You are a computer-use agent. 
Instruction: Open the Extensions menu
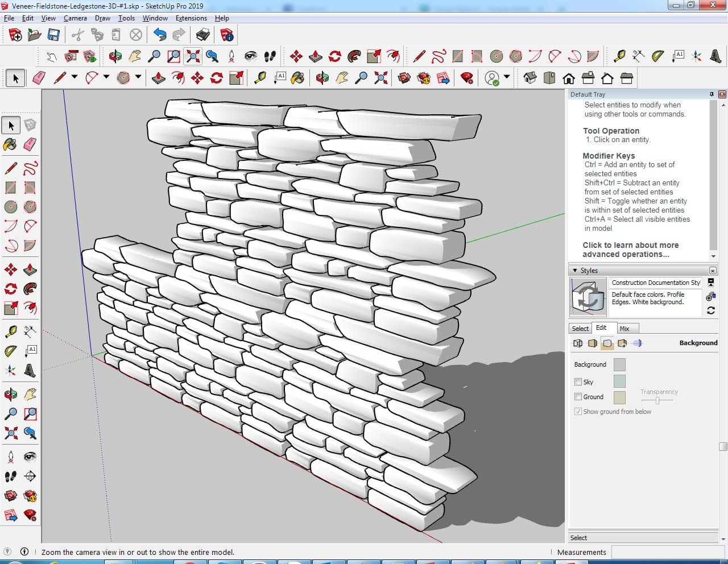pos(191,18)
